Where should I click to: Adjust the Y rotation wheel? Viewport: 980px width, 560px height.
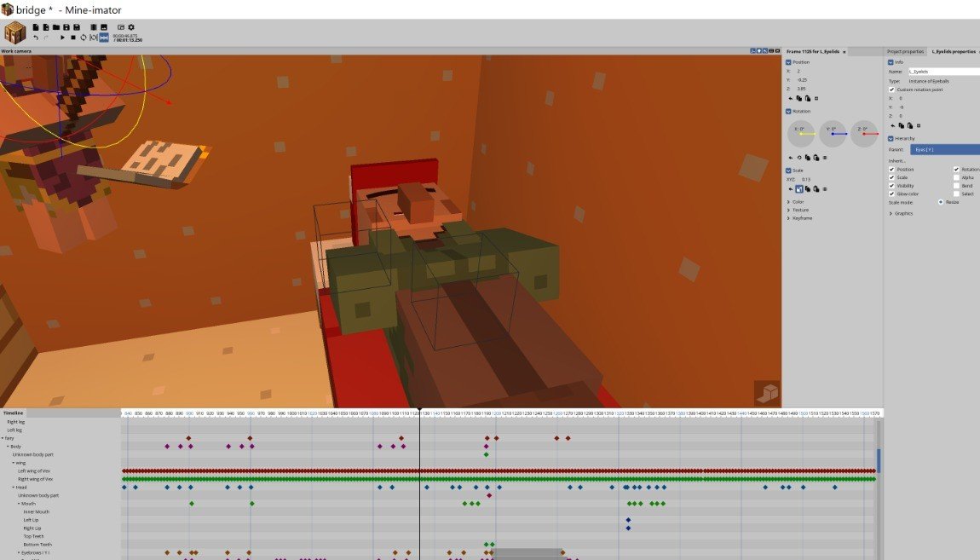click(x=833, y=134)
